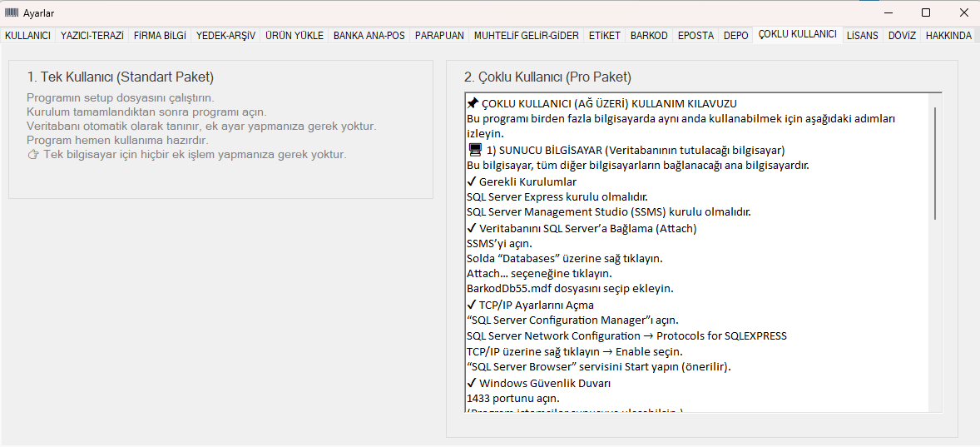980x447 pixels.
Task: Open the BANKA ANA-POS tab
Action: pyautogui.click(x=369, y=36)
